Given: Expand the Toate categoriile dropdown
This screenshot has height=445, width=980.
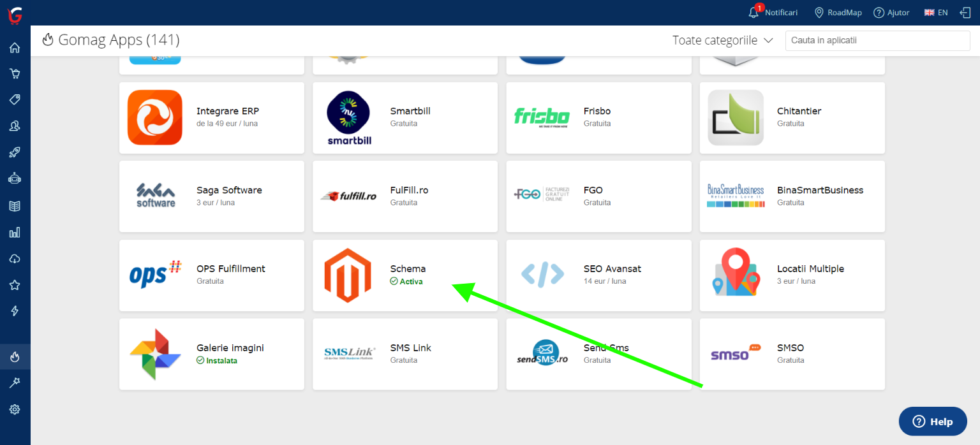Looking at the screenshot, I should tap(723, 40).
